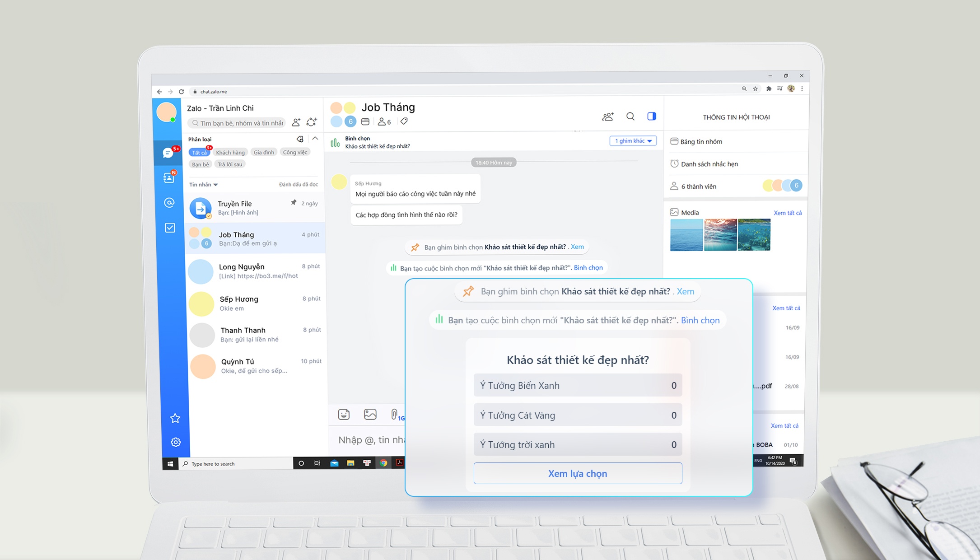980x560 pixels.
Task: Expand the "1 ghim khác" dropdown
Action: pos(633,141)
